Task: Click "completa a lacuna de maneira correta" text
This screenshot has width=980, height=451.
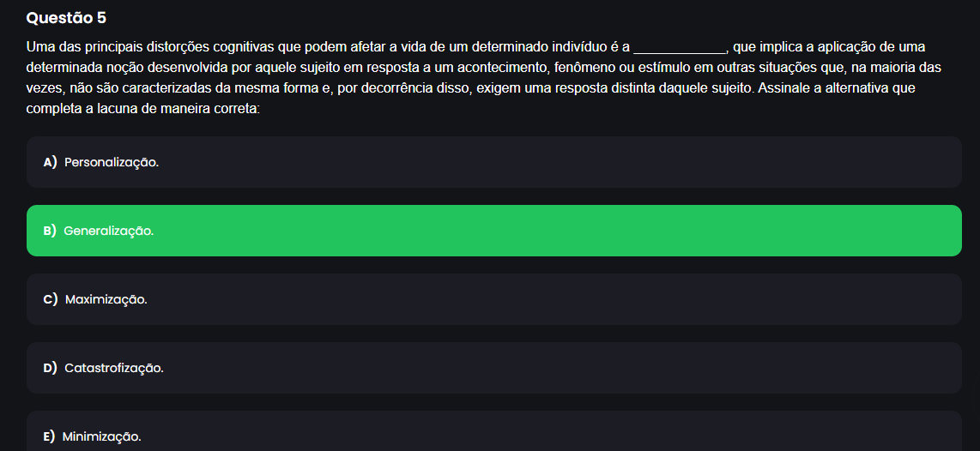Action: tap(142, 108)
